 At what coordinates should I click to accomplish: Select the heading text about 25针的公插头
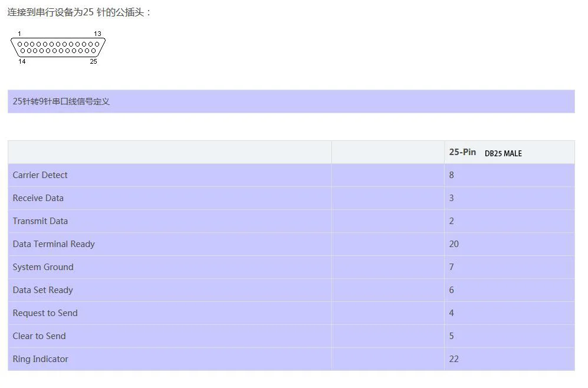click(x=79, y=12)
